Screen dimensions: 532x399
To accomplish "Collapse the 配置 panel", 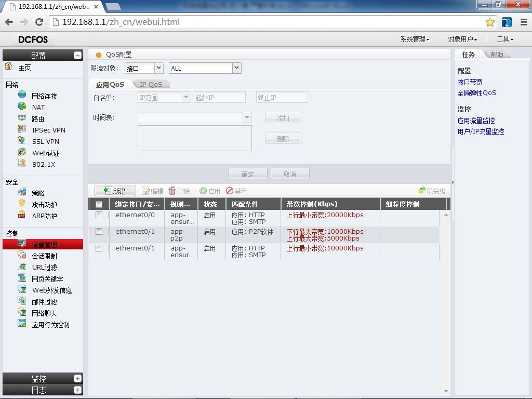I will click(x=78, y=55).
